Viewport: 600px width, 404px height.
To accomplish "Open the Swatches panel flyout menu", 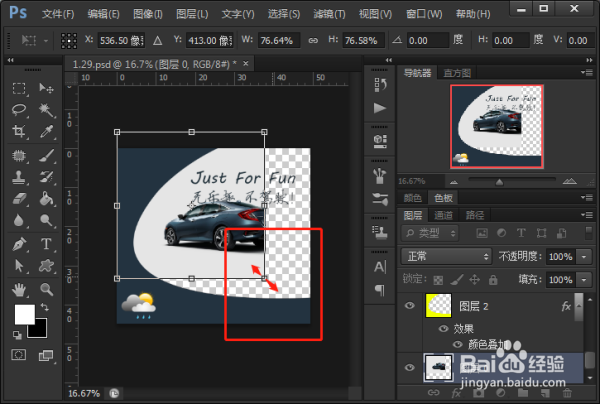I will coord(587,197).
